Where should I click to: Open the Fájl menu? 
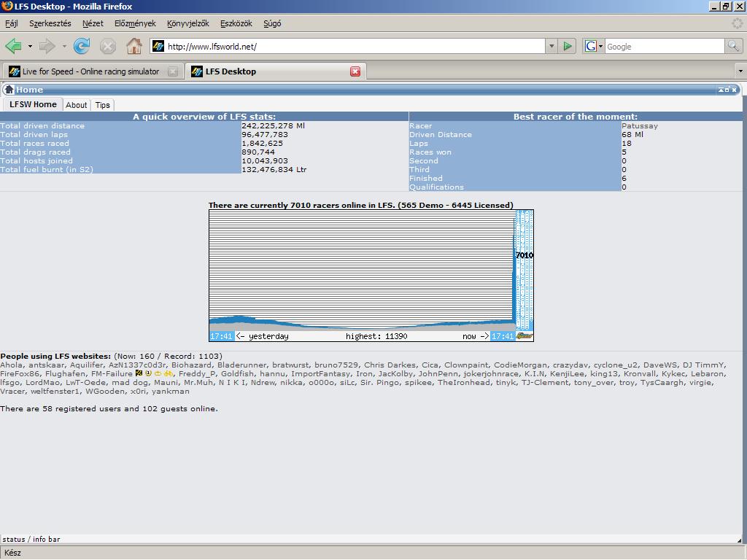12,23
